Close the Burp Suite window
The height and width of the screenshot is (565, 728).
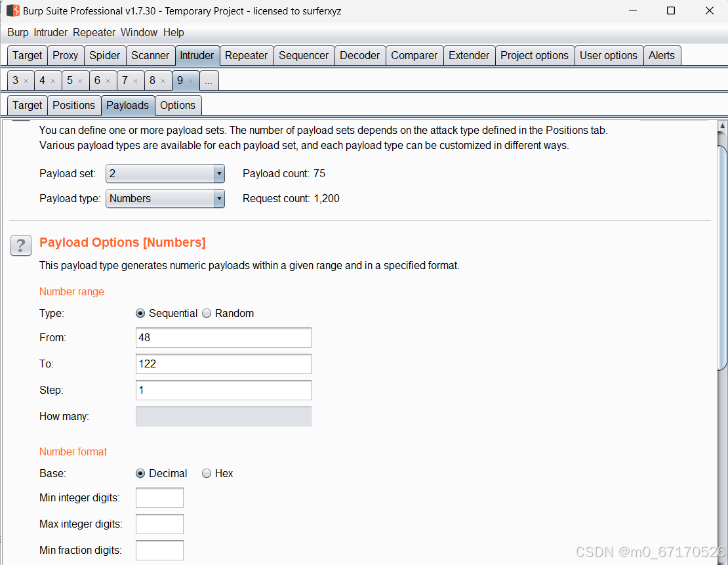710,10
